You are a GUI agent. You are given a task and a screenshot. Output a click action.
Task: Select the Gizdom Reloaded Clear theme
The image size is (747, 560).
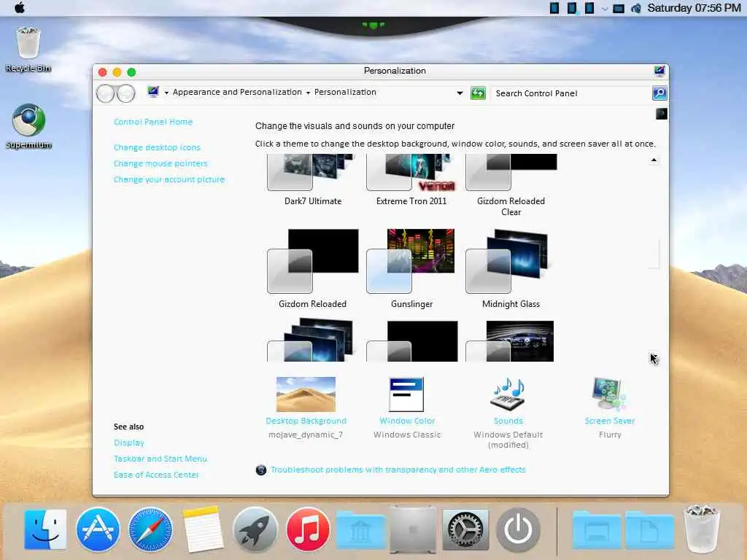(511, 185)
